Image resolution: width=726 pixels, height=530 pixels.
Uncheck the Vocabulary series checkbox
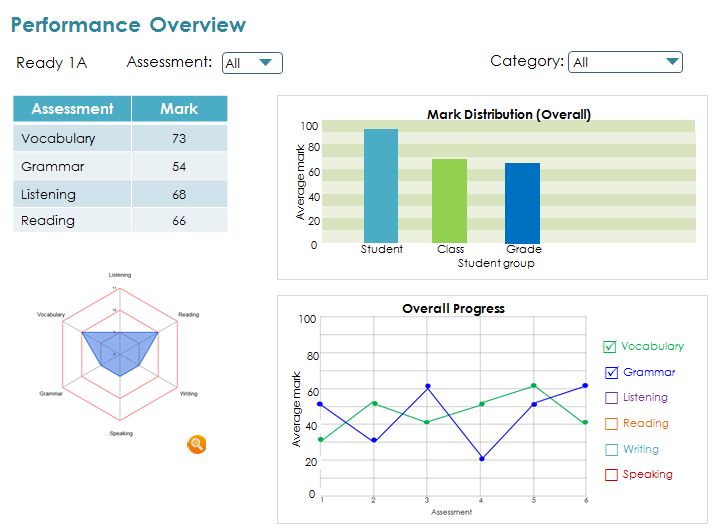click(x=609, y=347)
